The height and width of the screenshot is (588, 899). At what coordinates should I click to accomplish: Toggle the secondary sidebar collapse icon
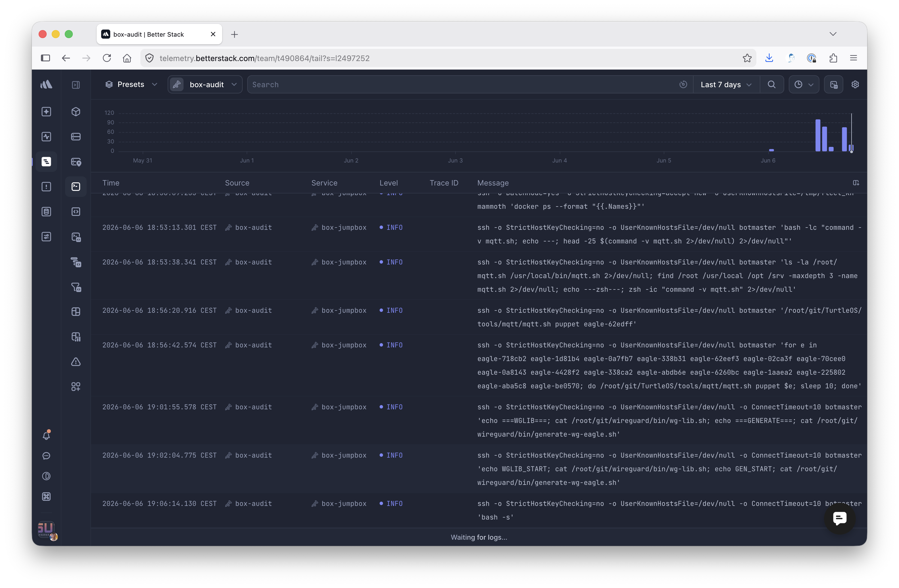coord(76,85)
